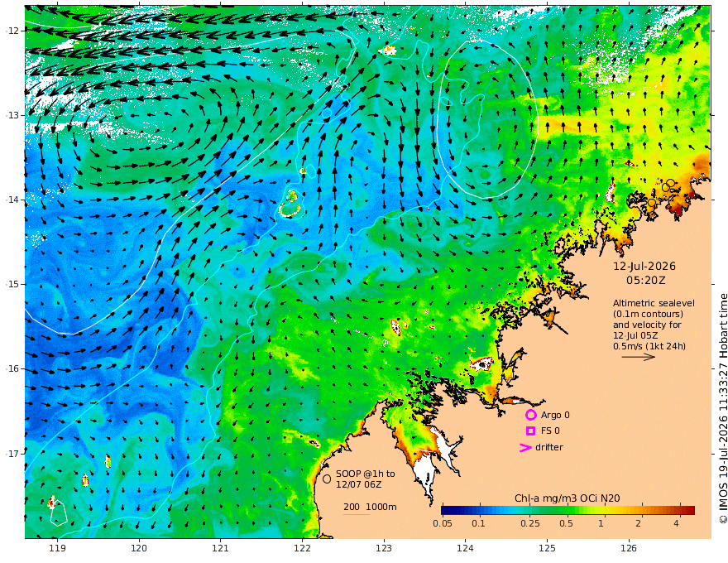Click the latitude axis label -15

coord(12,284)
